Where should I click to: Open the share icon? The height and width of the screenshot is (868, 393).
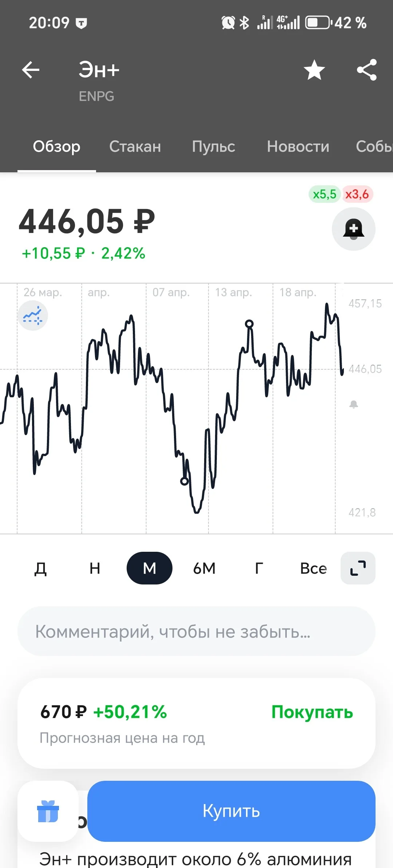tap(367, 70)
